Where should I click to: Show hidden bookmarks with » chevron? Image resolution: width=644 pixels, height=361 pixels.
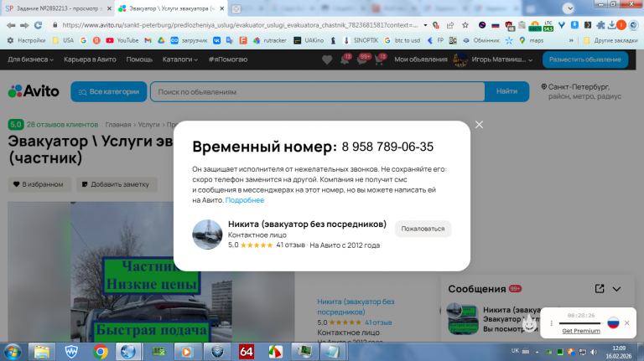(x=571, y=40)
